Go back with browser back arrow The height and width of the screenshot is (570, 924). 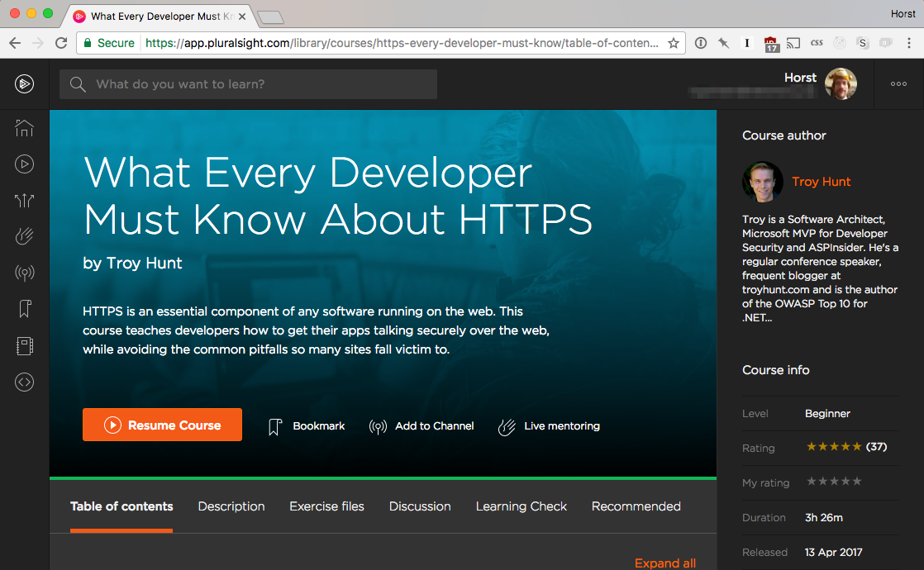coord(15,43)
